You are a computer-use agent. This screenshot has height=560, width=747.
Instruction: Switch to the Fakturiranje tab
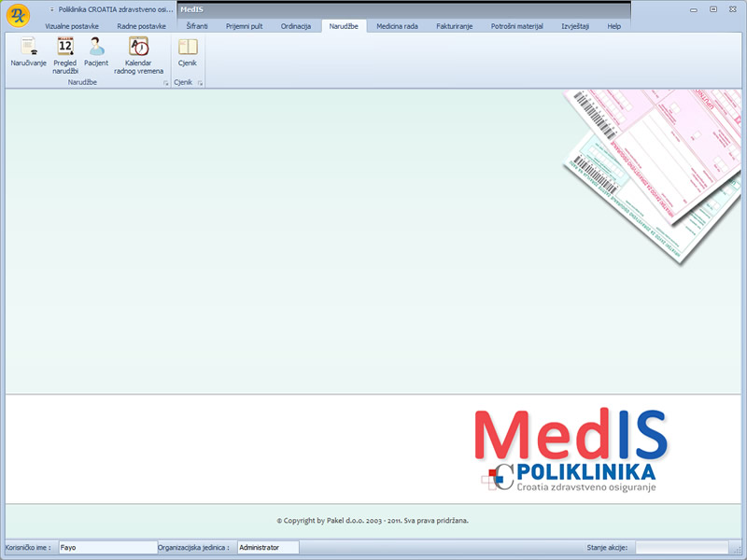coord(454,26)
